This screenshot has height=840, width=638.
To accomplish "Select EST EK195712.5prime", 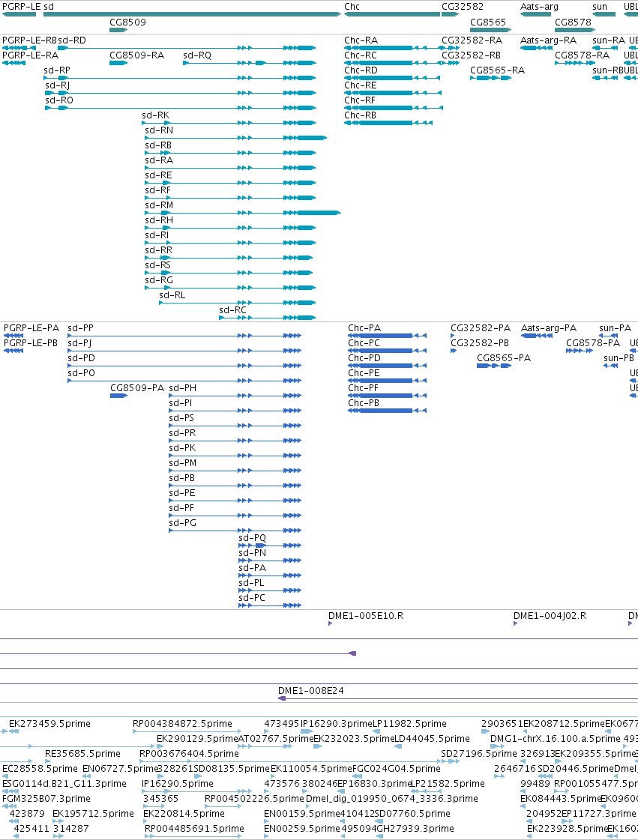I will pyautogui.click(x=58, y=822).
